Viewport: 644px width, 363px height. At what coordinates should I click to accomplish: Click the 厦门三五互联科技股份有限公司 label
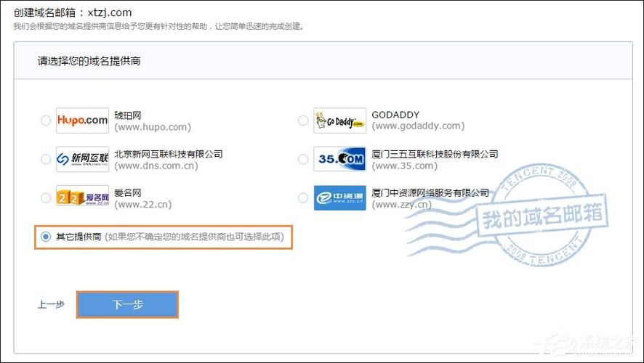(x=435, y=154)
